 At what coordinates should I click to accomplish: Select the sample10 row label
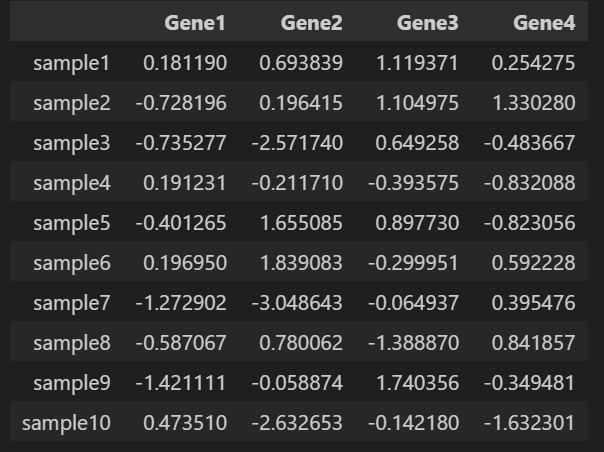pos(66,423)
